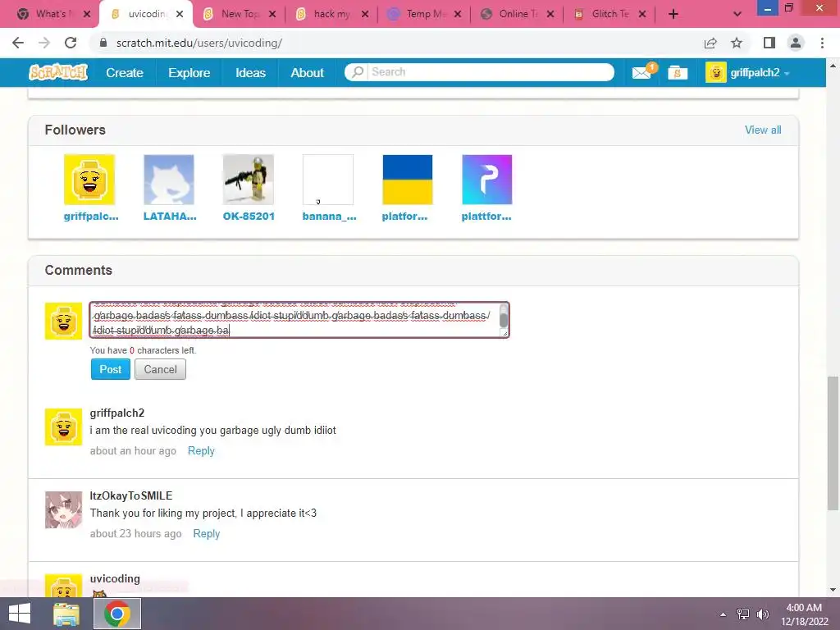840x630 pixels.
Task: Click inside the comment text box
Action: 294,320
